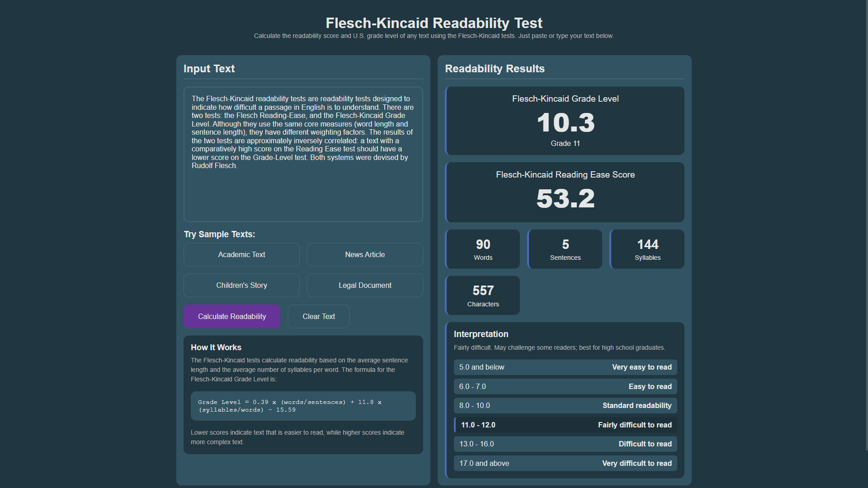Click the 144 Syllables stat card
This screenshot has width=868, height=488.
click(x=647, y=249)
